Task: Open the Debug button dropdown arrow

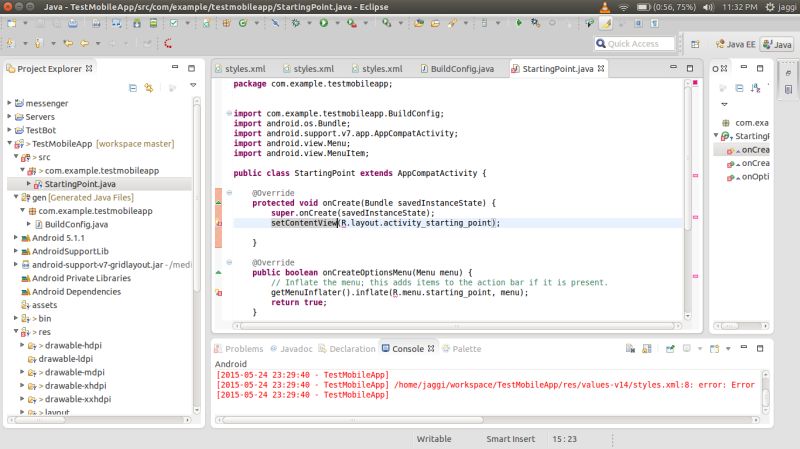Action: click(309, 23)
